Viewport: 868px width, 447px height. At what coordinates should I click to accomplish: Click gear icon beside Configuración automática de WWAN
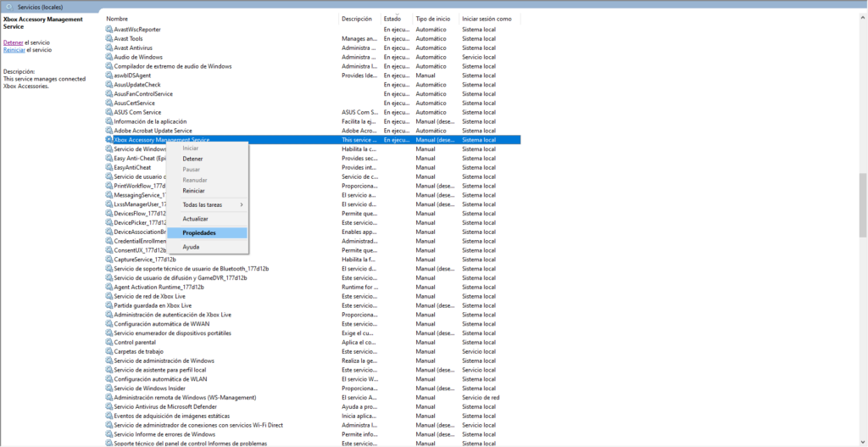click(109, 323)
